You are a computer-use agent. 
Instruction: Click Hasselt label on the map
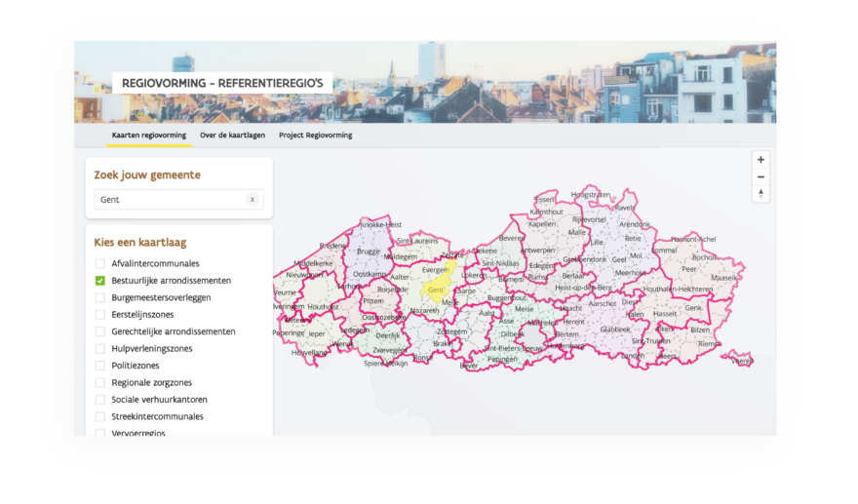click(665, 314)
